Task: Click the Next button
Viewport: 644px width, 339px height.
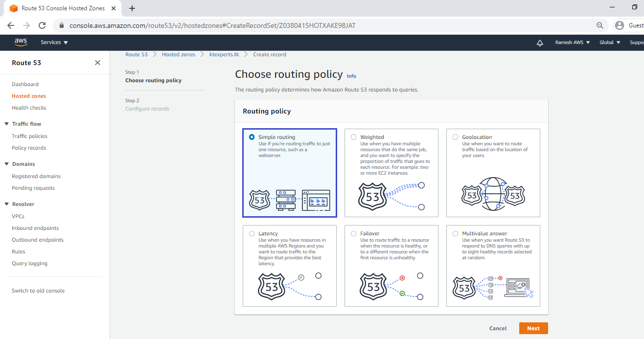Action: [x=533, y=328]
